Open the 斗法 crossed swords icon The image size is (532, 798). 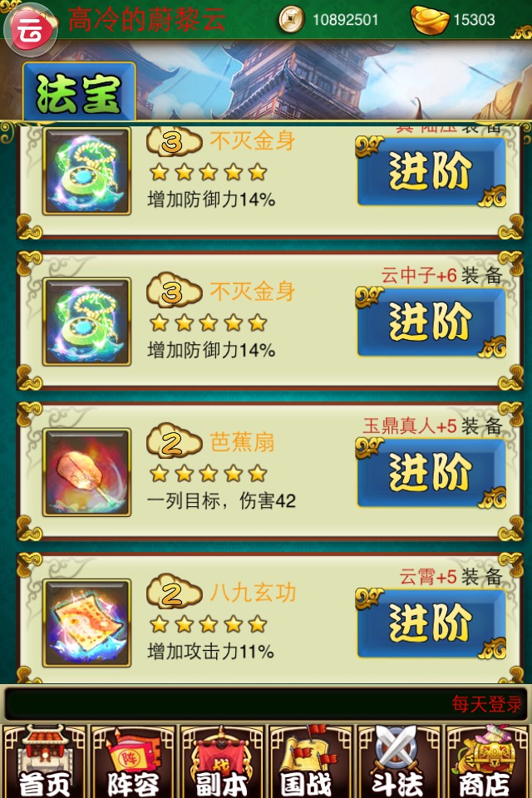(399, 761)
